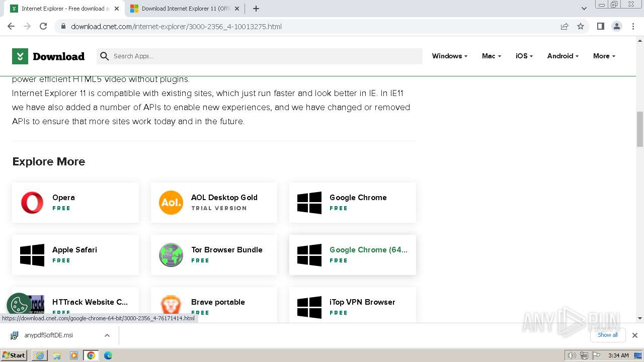
Task: Expand the iOS platform menu
Action: [x=524, y=56]
